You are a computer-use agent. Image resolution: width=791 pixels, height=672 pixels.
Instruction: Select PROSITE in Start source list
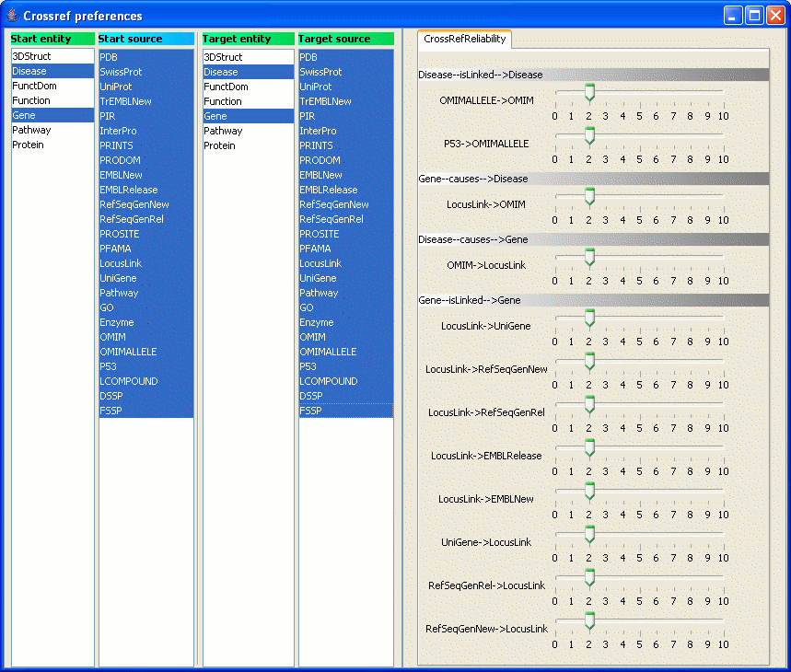[146, 234]
